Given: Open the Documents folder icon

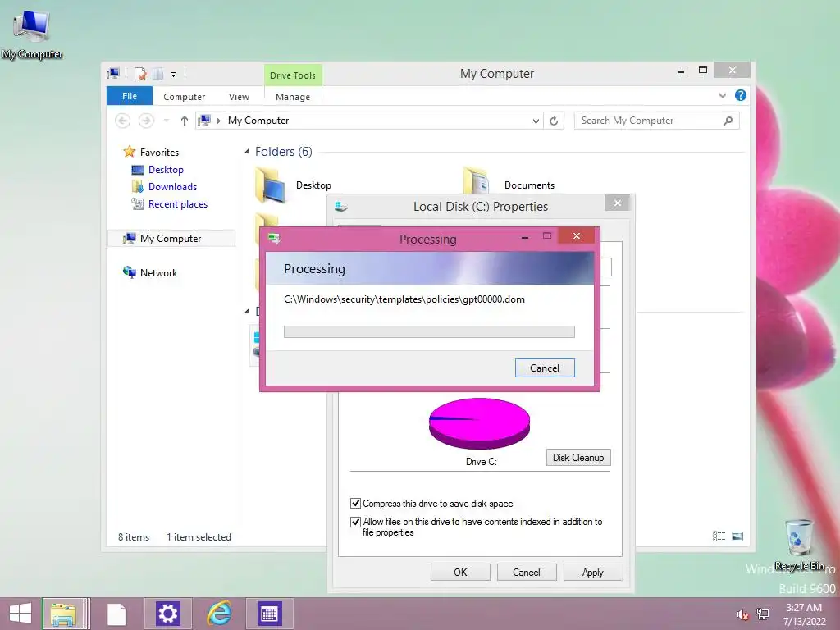Looking at the screenshot, I should click(x=475, y=180).
